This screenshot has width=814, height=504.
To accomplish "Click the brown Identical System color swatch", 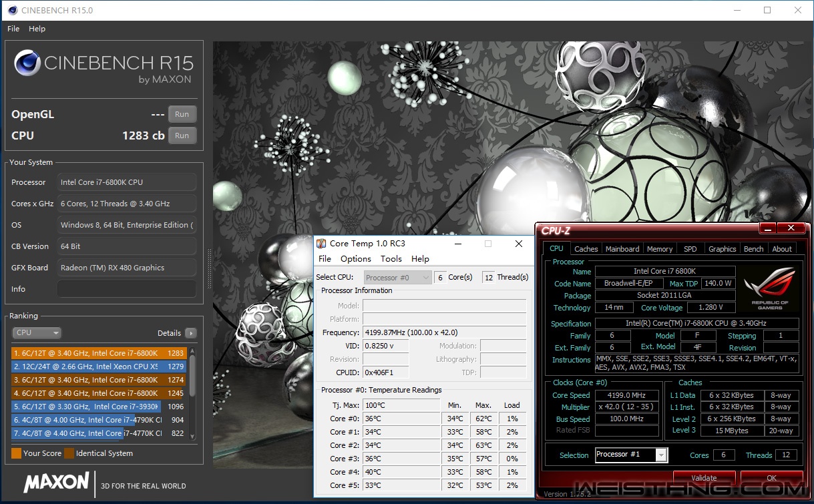I will point(69,453).
